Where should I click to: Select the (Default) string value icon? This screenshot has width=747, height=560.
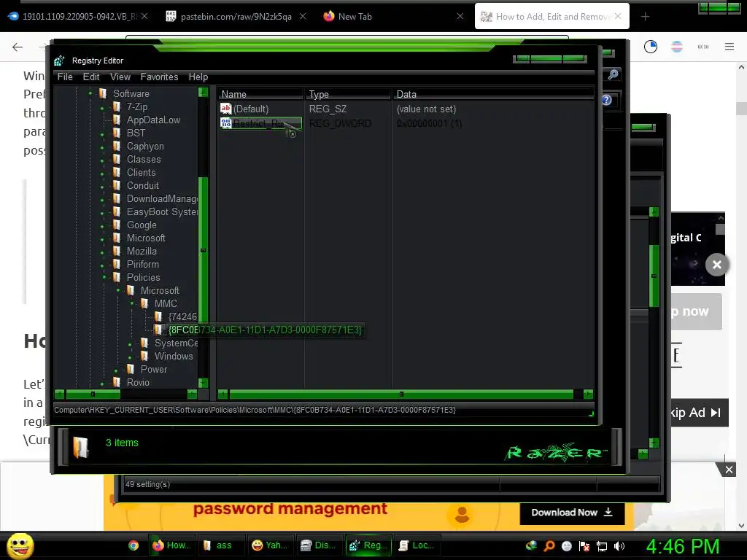(x=226, y=109)
